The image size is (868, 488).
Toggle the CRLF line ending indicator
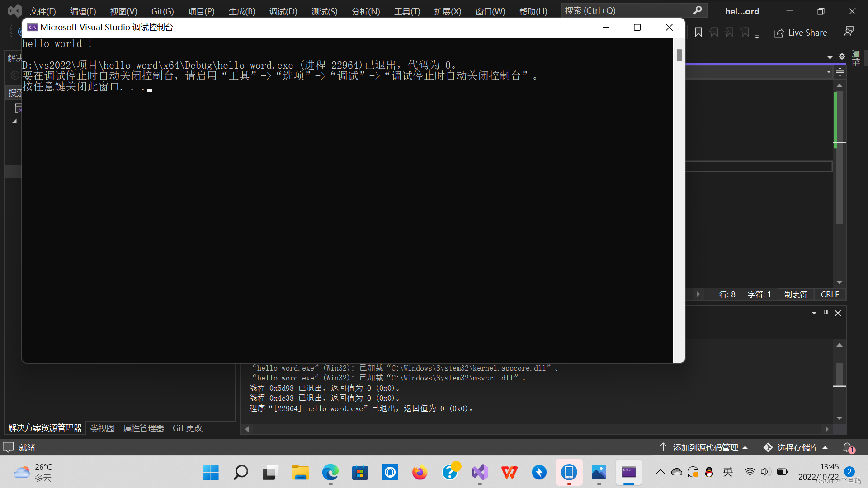[830, 295]
